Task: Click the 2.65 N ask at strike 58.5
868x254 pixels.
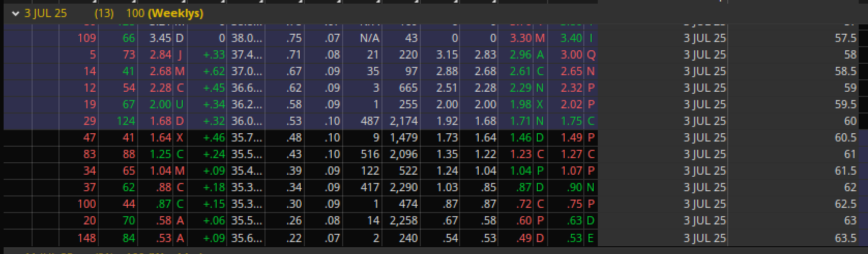Action: coord(572,71)
